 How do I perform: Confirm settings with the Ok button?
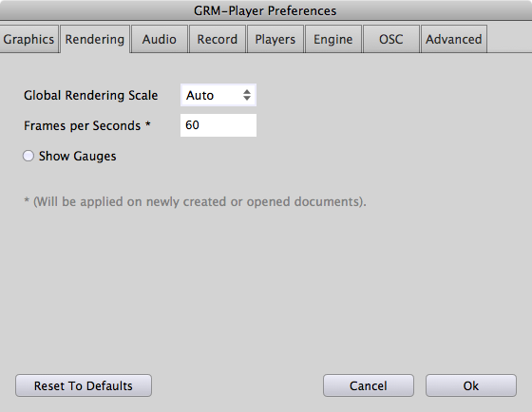tap(471, 385)
